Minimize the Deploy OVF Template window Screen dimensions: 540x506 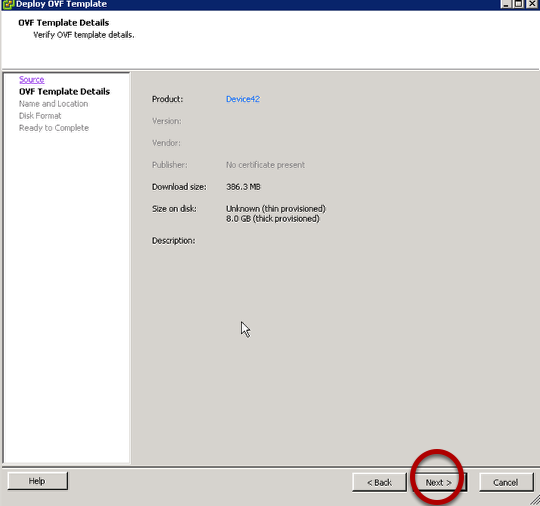(506, 4)
